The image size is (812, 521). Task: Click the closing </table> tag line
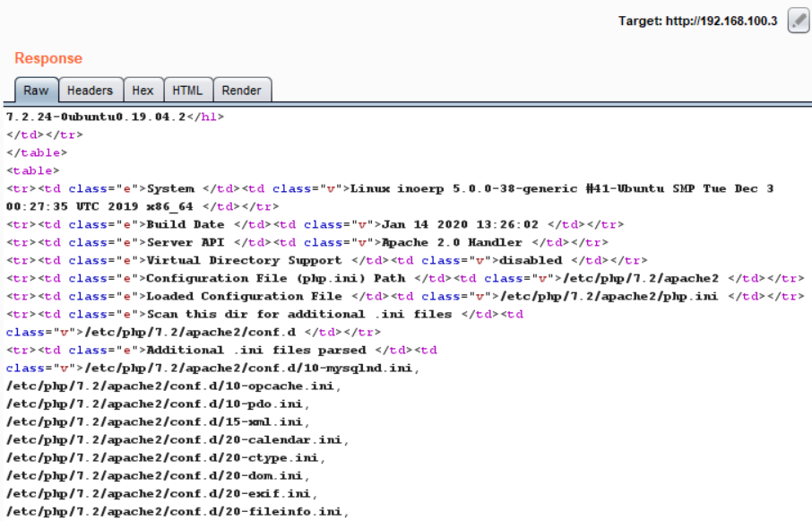click(37, 152)
